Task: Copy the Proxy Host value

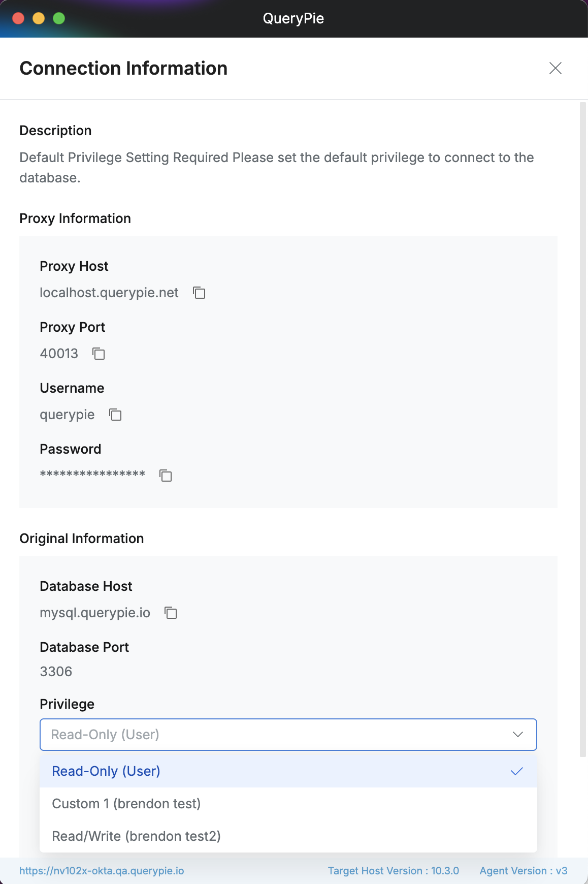Action: tap(199, 293)
